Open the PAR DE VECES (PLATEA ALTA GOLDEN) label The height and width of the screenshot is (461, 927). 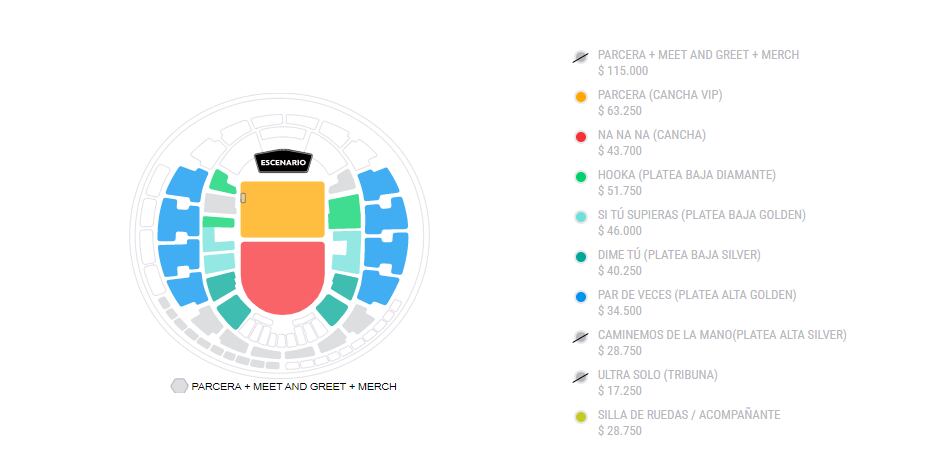tap(696, 295)
